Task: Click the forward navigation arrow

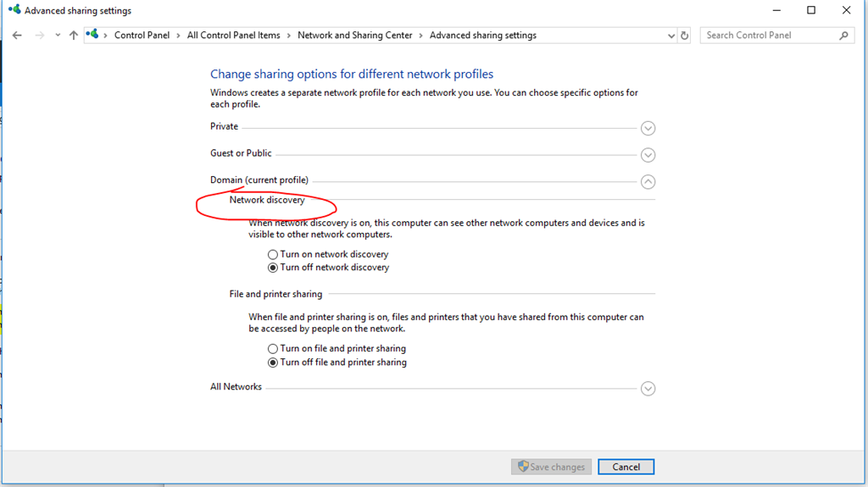Action: point(39,36)
